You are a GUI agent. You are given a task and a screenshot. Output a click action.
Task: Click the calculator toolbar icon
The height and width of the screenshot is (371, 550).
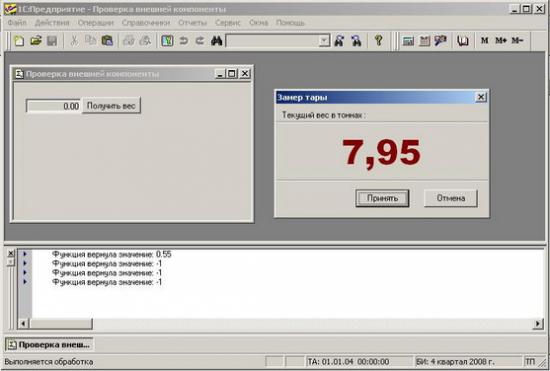(408, 41)
